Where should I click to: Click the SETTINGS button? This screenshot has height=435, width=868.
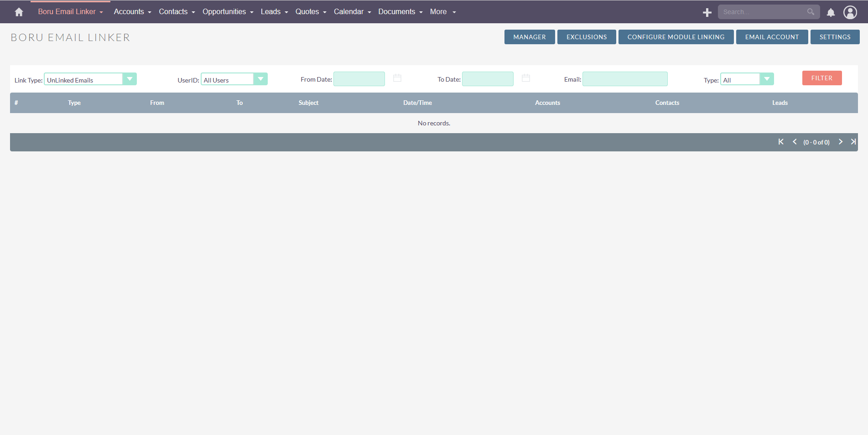click(x=835, y=37)
